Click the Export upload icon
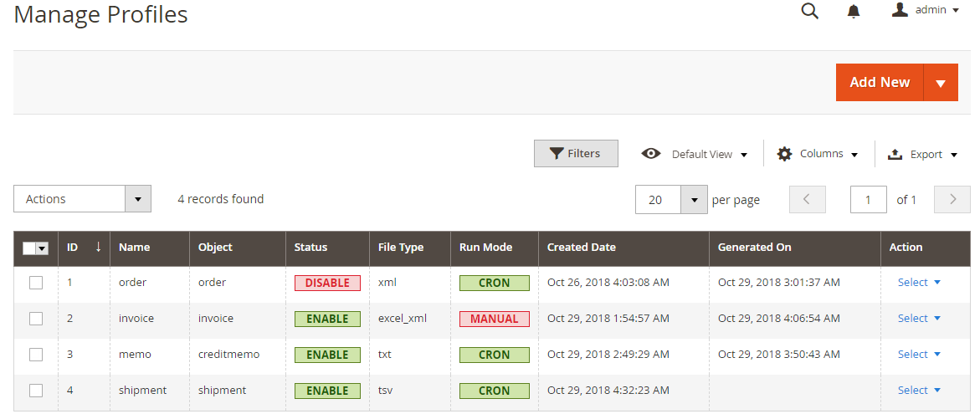Screen dimensions: 980x414 tap(895, 154)
